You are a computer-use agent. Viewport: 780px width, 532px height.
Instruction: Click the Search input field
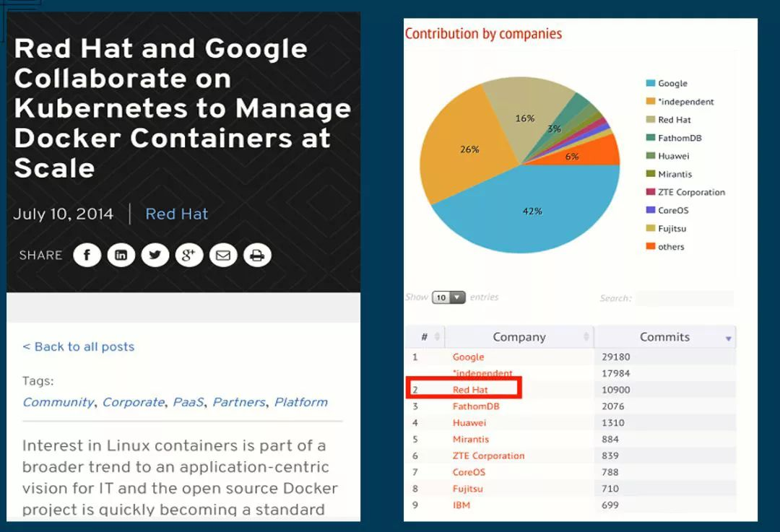tap(685, 298)
